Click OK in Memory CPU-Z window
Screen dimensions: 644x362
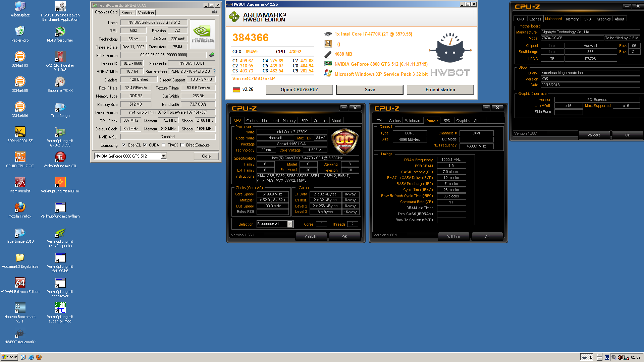[x=487, y=237]
